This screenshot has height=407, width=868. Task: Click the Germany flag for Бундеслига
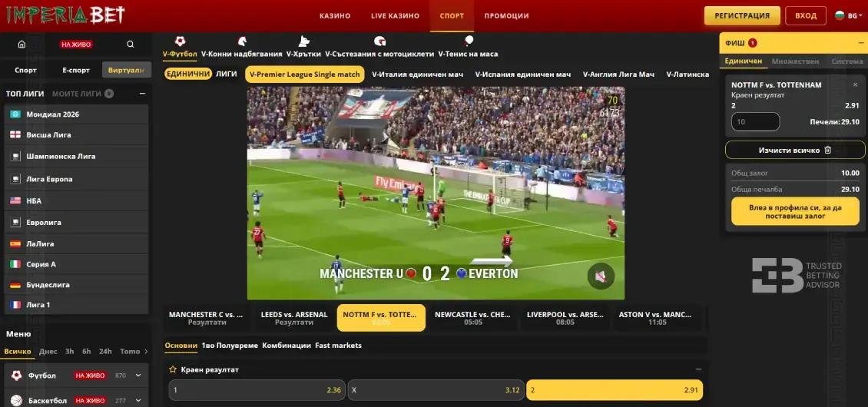[15, 285]
